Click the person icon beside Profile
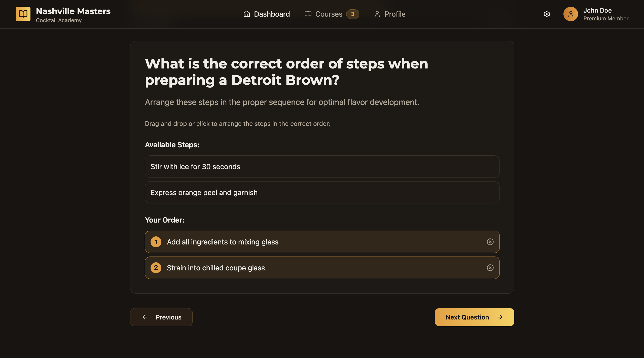 point(377,14)
